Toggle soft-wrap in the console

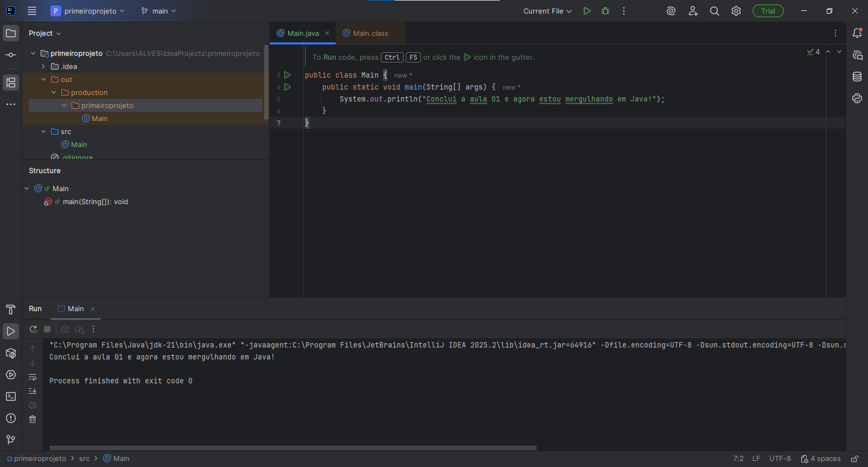[x=33, y=377]
